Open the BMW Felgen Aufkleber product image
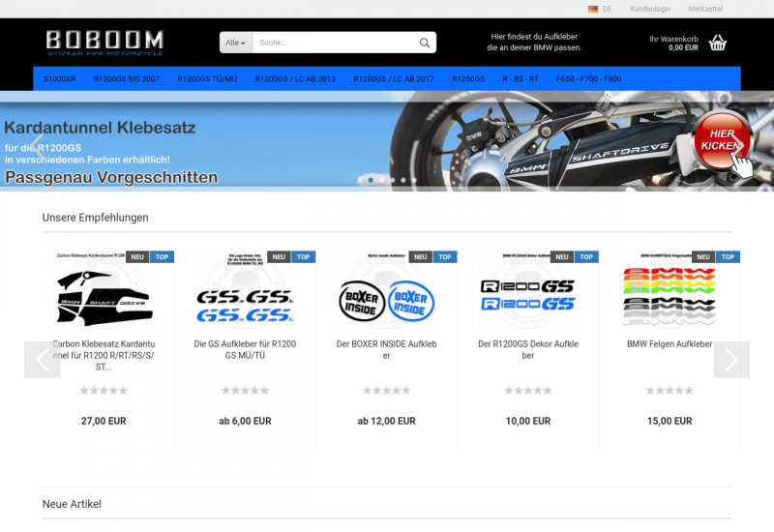The width and height of the screenshot is (774, 532). click(x=670, y=297)
